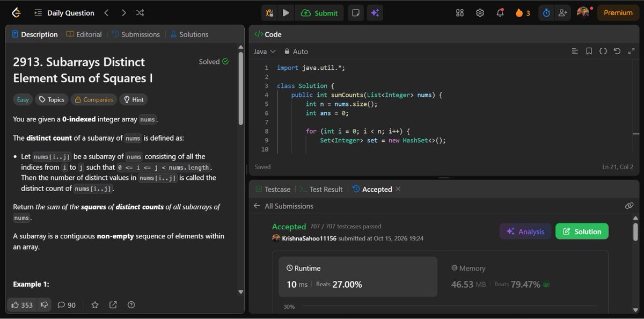Go back to All Submissions

(283, 206)
